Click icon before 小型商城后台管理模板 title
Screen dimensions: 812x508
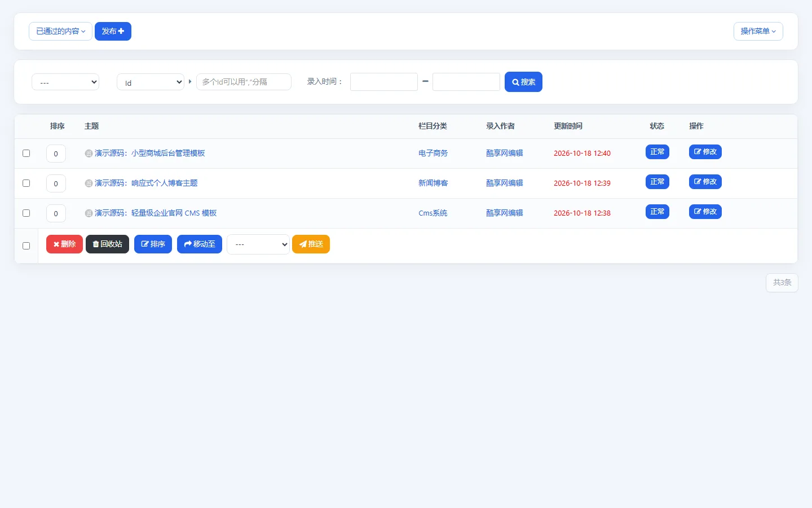[x=89, y=154]
